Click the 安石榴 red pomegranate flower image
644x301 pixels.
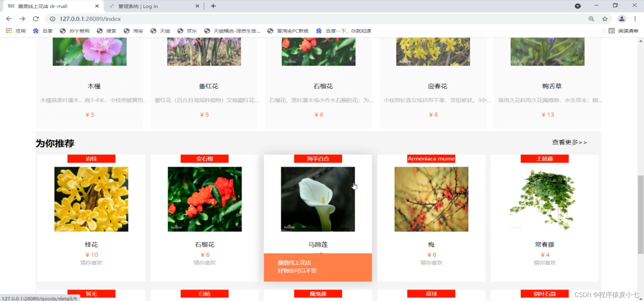pyautogui.click(x=205, y=199)
